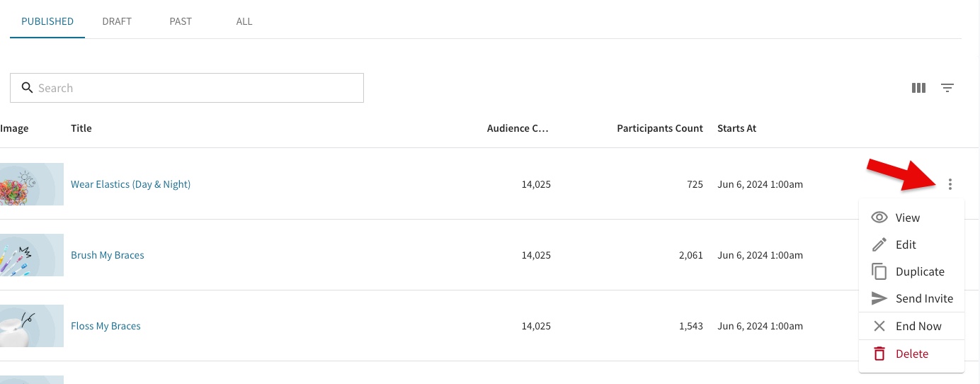This screenshot has height=384, width=980.
Task: Select Edit from the context menu
Action: [911, 244]
